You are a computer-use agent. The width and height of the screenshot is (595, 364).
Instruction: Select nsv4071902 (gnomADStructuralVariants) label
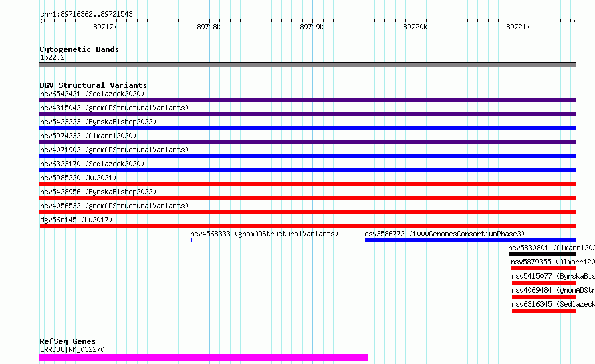click(114, 150)
